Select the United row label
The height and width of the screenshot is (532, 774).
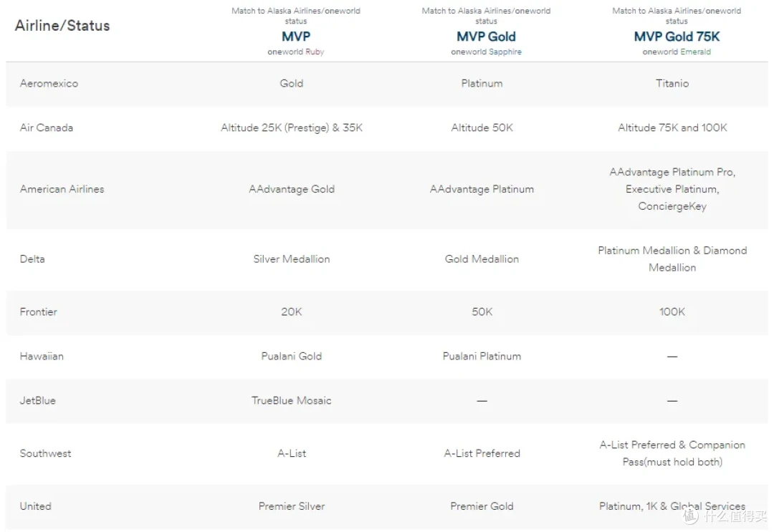pos(36,506)
